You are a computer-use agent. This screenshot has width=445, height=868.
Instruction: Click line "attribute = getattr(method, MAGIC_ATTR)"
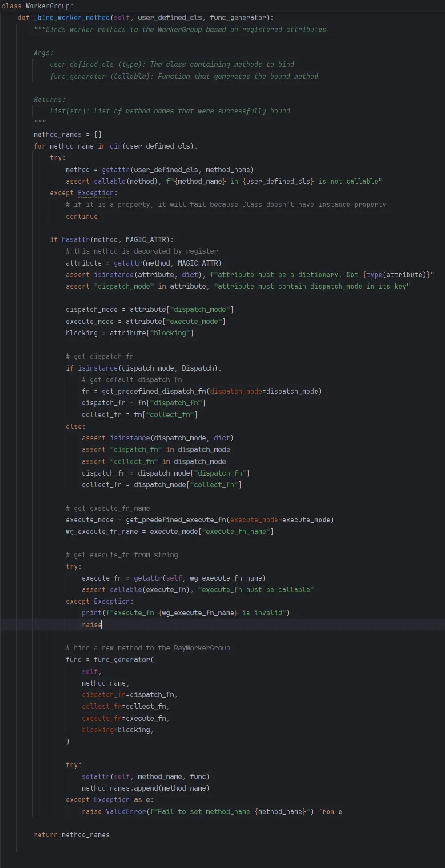tap(144, 263)
